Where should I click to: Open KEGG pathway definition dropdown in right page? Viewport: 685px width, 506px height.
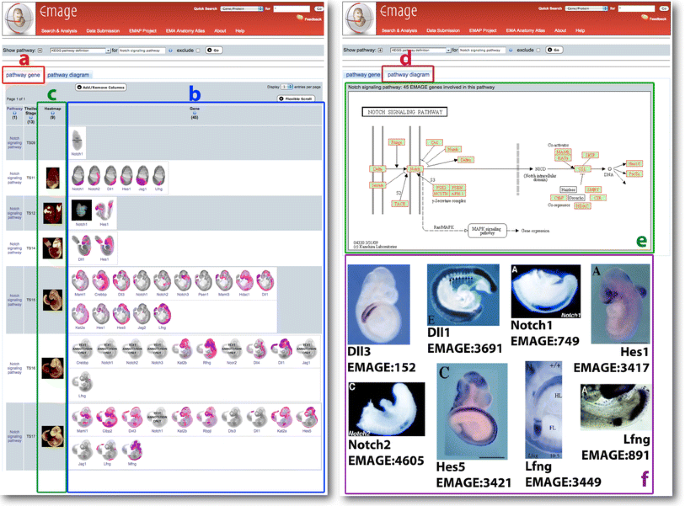point(420,50)
